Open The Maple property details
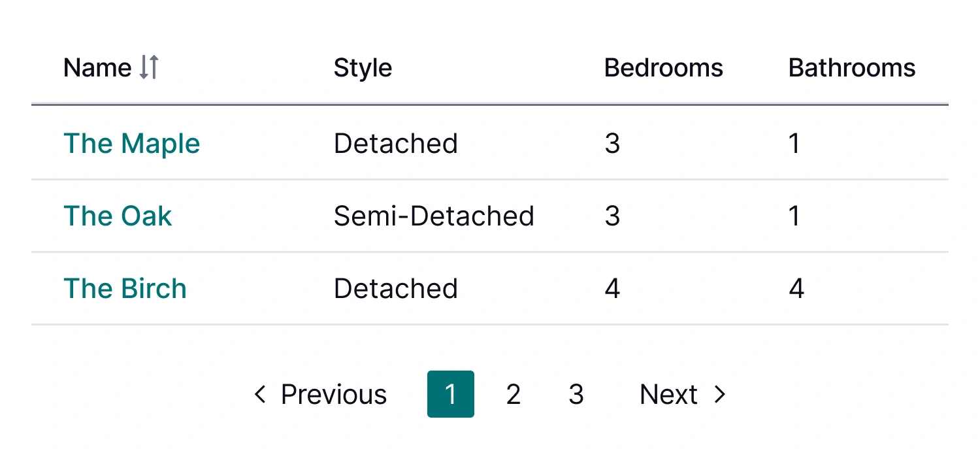 point(131,143)
